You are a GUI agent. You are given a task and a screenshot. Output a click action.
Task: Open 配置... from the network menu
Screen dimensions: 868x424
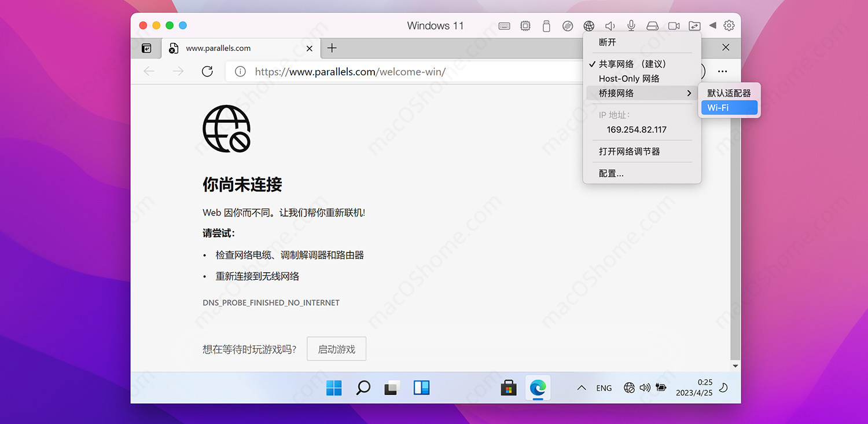point(611,173)
